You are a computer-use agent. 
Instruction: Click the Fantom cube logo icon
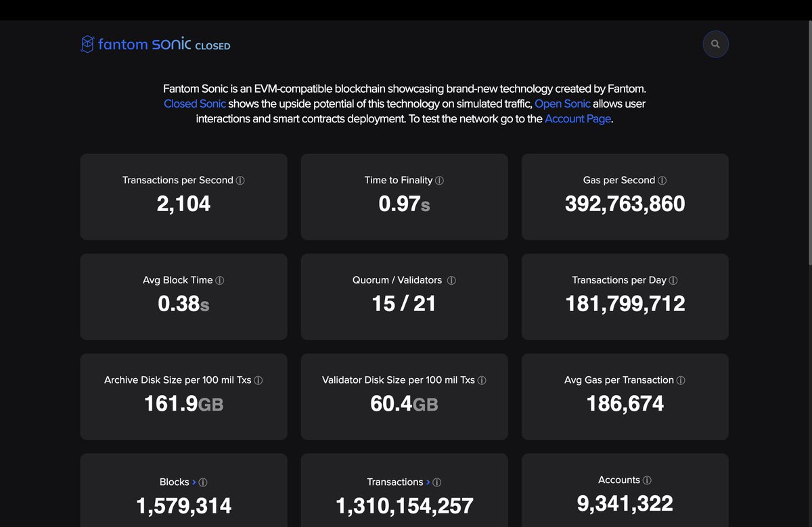[x=87, y=45]
